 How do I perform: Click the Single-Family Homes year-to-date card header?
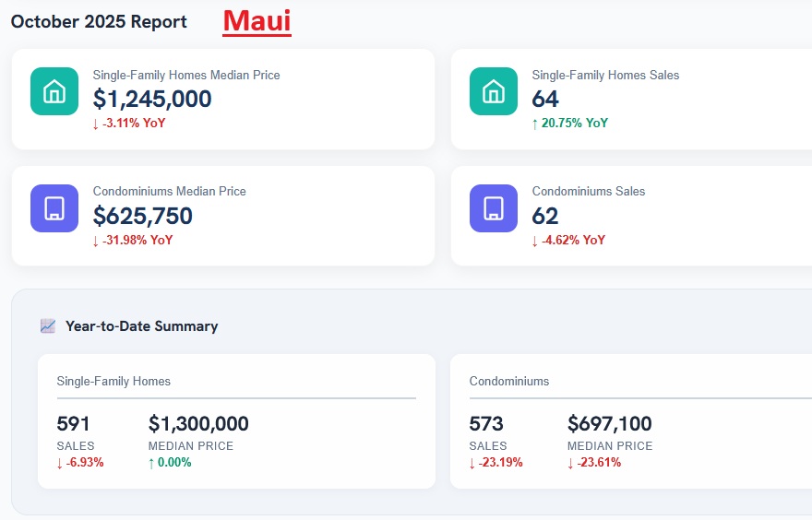[x=113, y=381]
